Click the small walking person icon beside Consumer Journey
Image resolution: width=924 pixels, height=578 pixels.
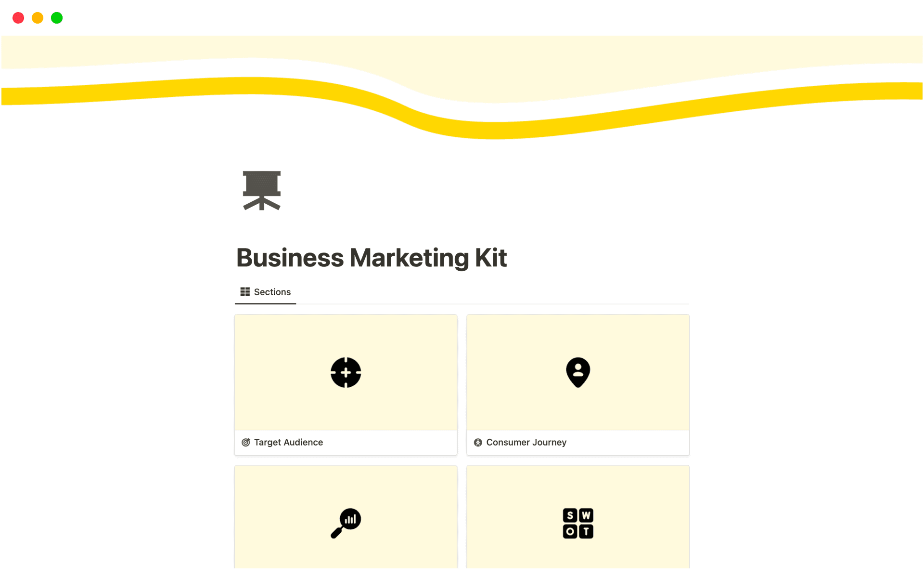point(478,442)
